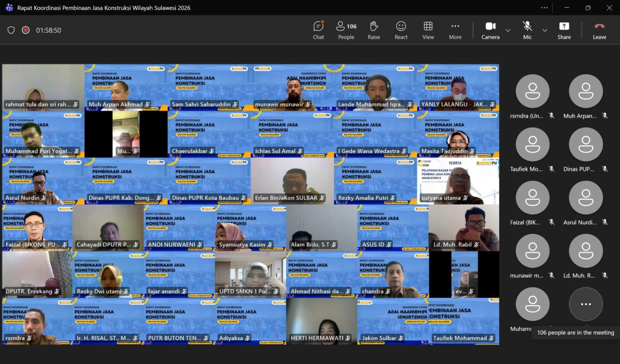Image resolution: width=620 pixels, height=364 pixels.
Task: Change the meeting View layout
Action: pyautogui.click(x=428, y=30)
